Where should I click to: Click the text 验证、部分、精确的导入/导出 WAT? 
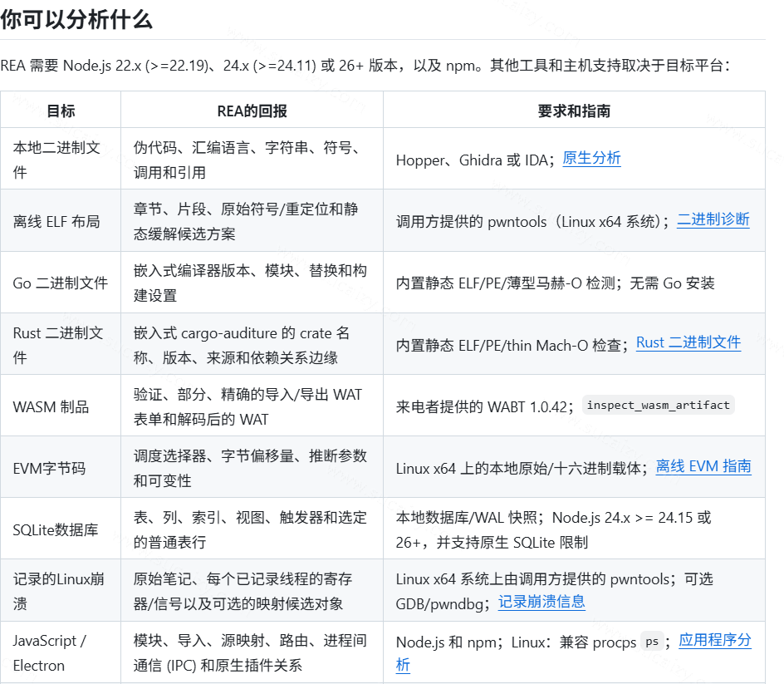247,394
